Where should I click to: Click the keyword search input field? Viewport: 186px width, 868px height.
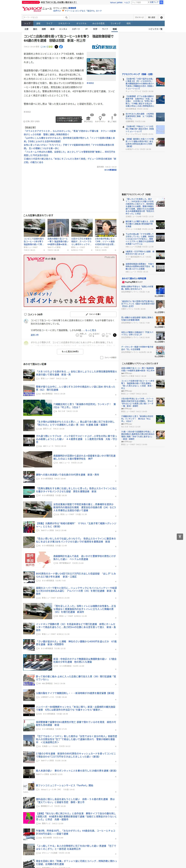coord(44,18)
